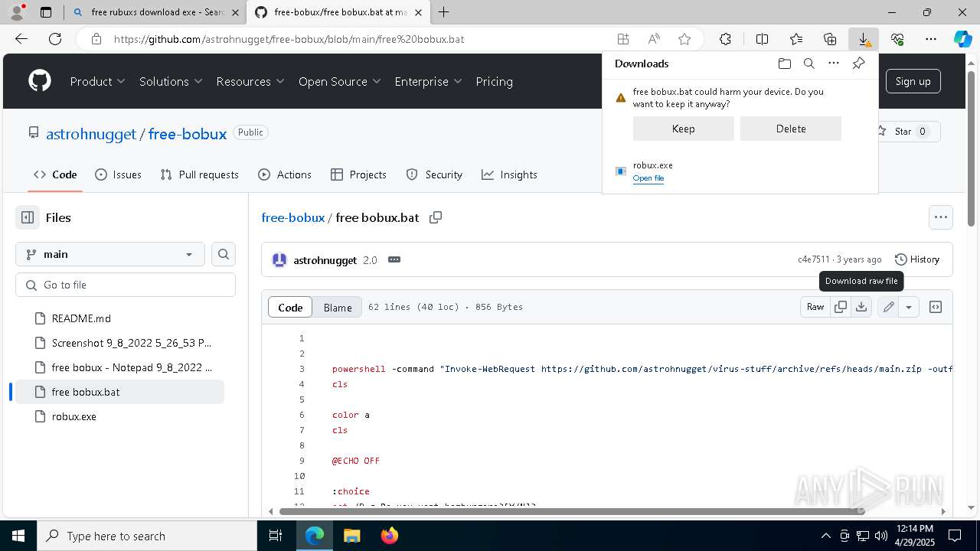Search downloads with magnifier icon
The height and width of the screenshot is (551, 980).
808,64
